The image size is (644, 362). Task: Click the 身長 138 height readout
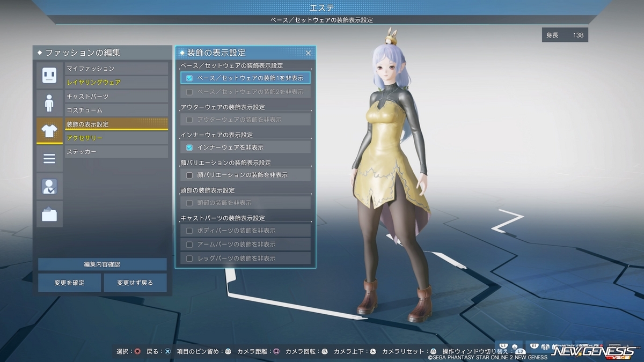[565, 35]
